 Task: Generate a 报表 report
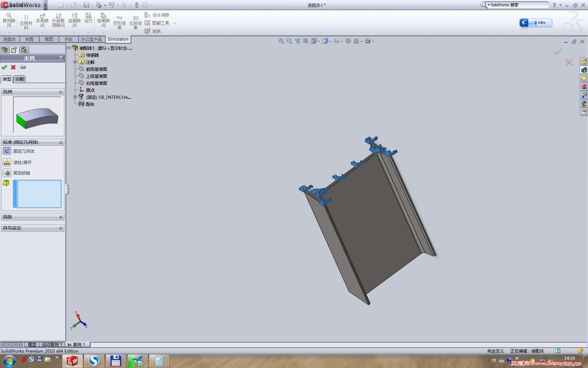tap(153, 31)
